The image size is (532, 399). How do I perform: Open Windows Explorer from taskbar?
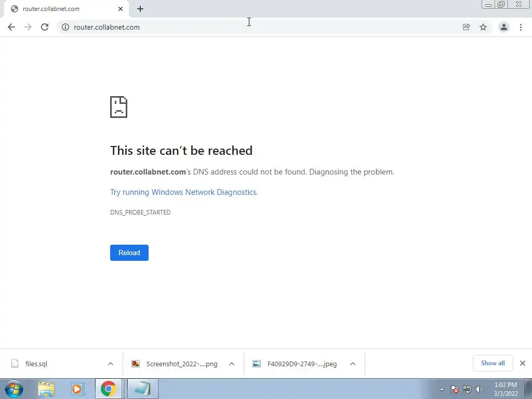(46, 389)
